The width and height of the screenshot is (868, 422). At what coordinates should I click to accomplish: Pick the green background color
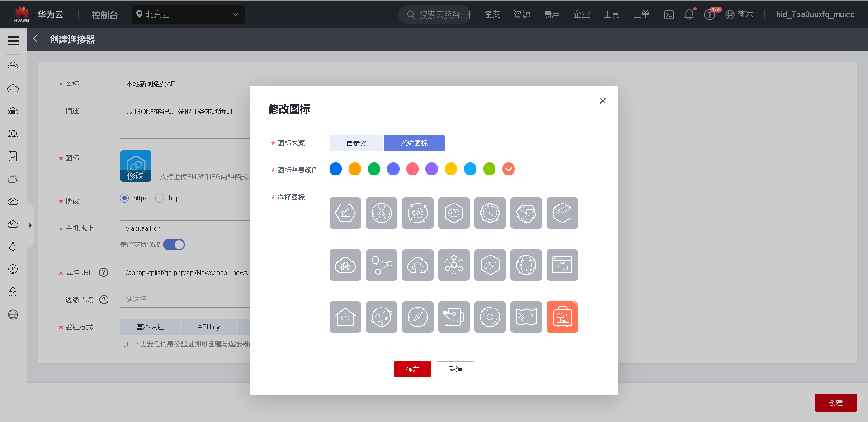(374, 169)
